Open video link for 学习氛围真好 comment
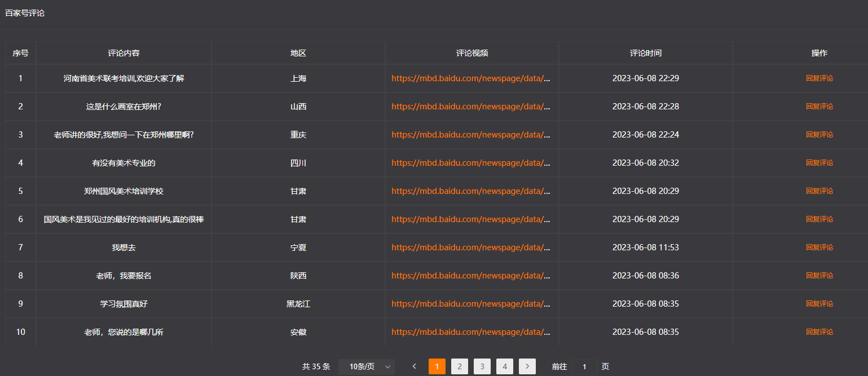This screenshot has width=868, height=376. coord(471,304)
